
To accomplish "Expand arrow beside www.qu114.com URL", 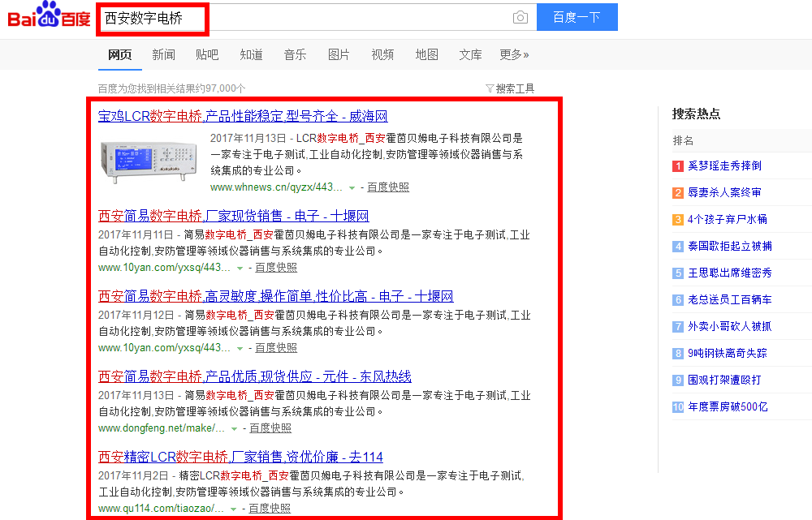I will (x=234, y=509).
